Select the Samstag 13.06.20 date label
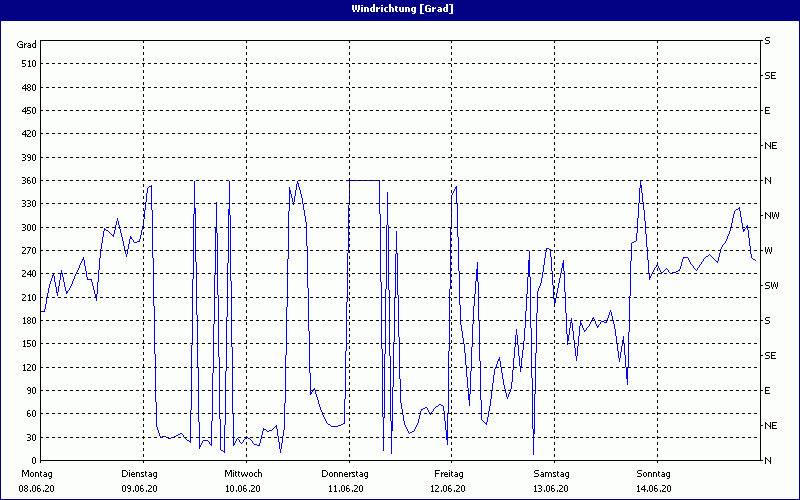The image size is (800, 500). coord(551,480)
